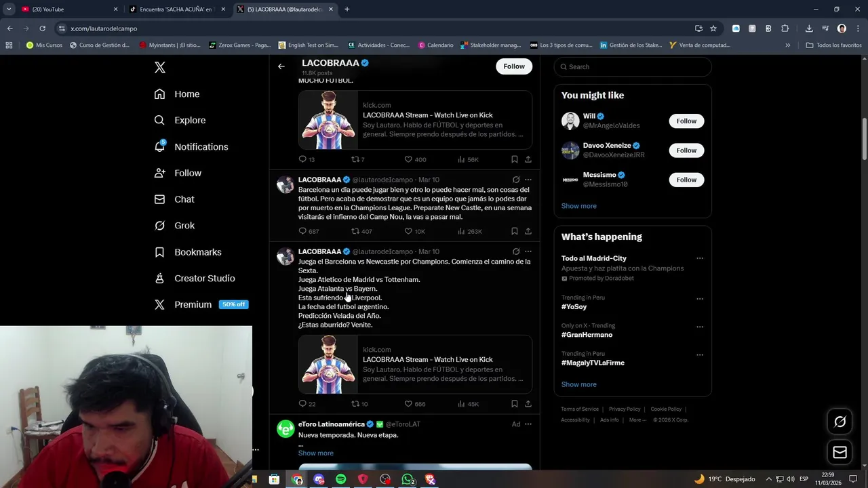
Task: Open Home in the X sidebar
Action: [177, 94]
